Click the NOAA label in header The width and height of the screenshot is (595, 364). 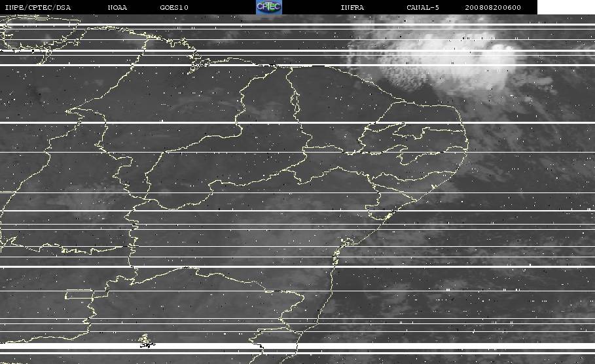(117, 8)
